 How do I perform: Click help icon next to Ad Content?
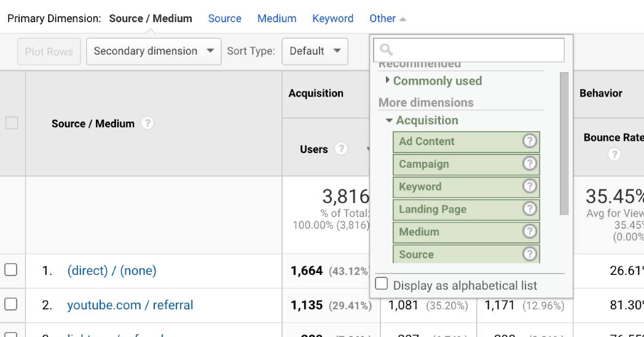[x=530, y=141]
